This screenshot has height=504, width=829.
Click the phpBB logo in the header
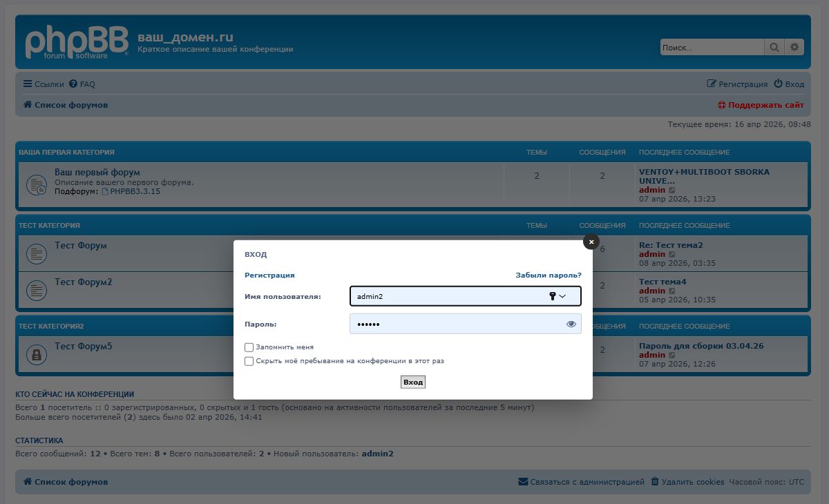(x=76, y=42)
